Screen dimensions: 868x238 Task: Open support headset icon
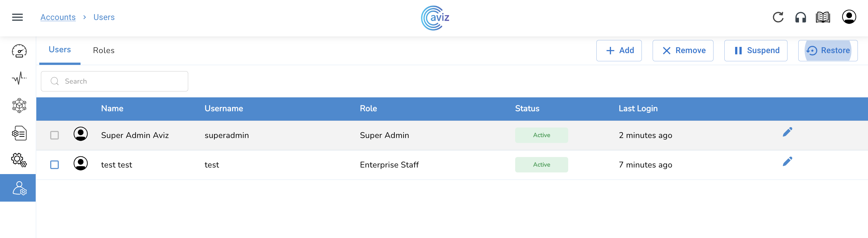pyautogui.click(x=801, y=17)
